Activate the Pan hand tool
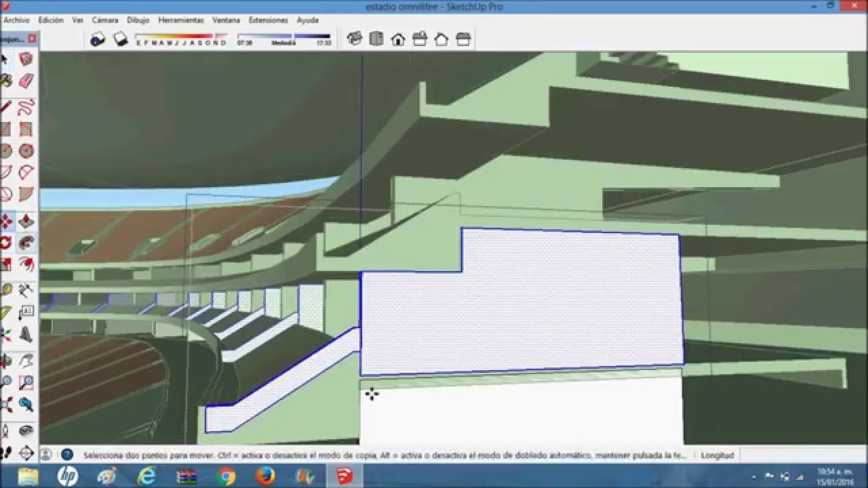This screenshot has width=868, height=488. click(26, 361)
